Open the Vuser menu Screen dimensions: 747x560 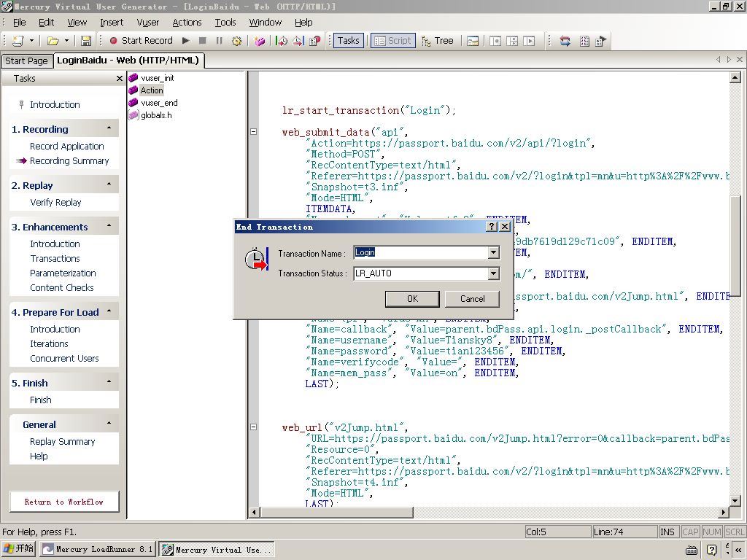(x=147, y=23)
